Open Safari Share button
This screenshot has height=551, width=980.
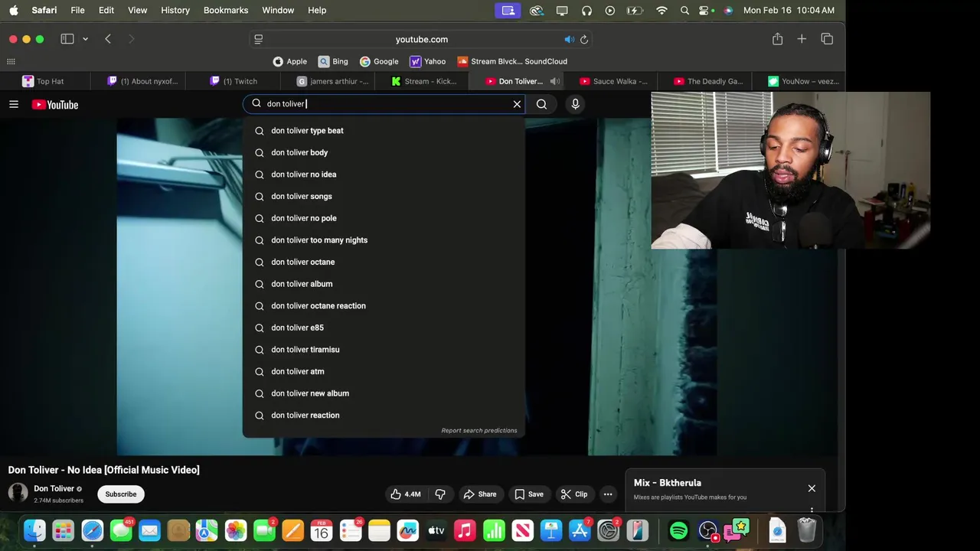click(x=777, y=39)
